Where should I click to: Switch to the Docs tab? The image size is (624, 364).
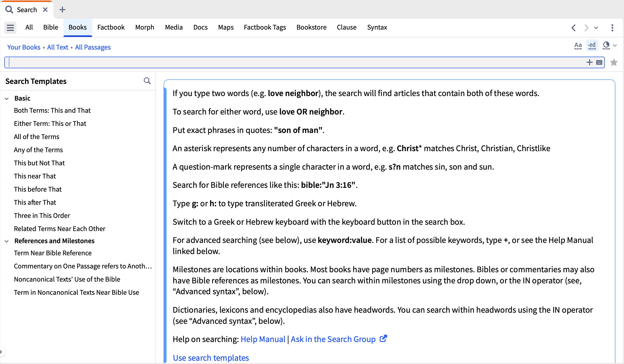coord(200,27)
